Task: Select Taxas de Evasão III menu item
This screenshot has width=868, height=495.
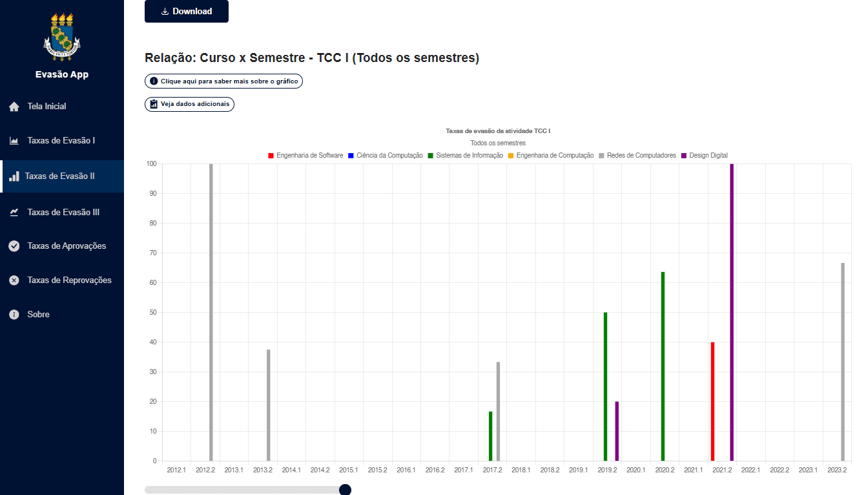Action: [x=62, y=212]
